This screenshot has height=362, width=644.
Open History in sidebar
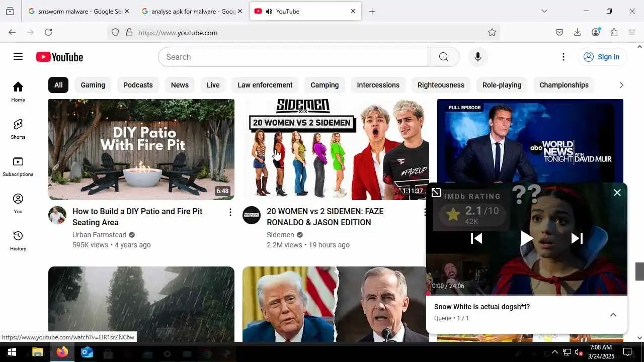[18, 240]
